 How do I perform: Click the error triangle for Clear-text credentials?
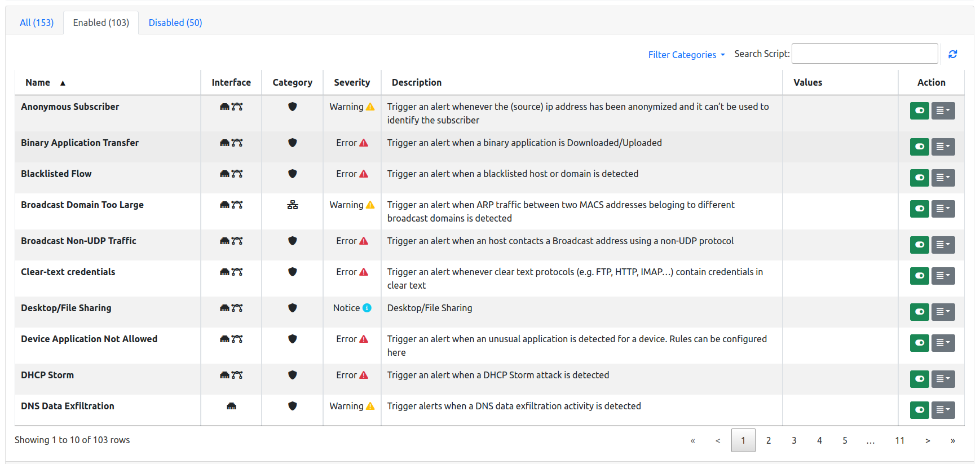click(364, 272)
